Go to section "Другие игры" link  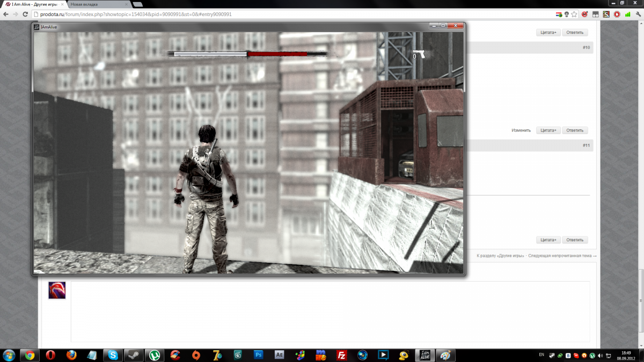(x=500, y=256)
